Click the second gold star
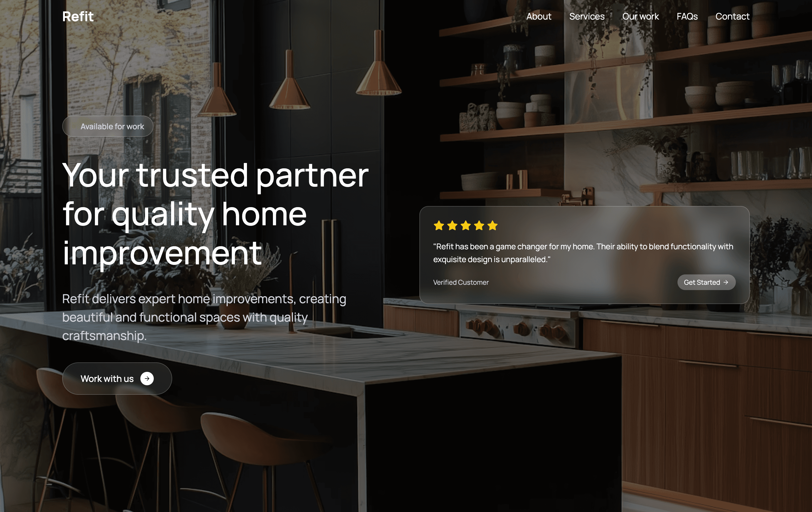 pos(452,225)
